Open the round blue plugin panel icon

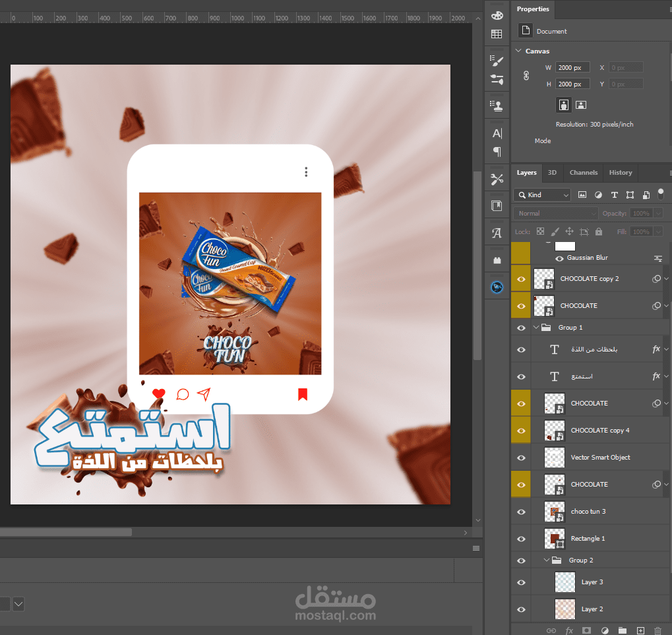pos(497,287)
